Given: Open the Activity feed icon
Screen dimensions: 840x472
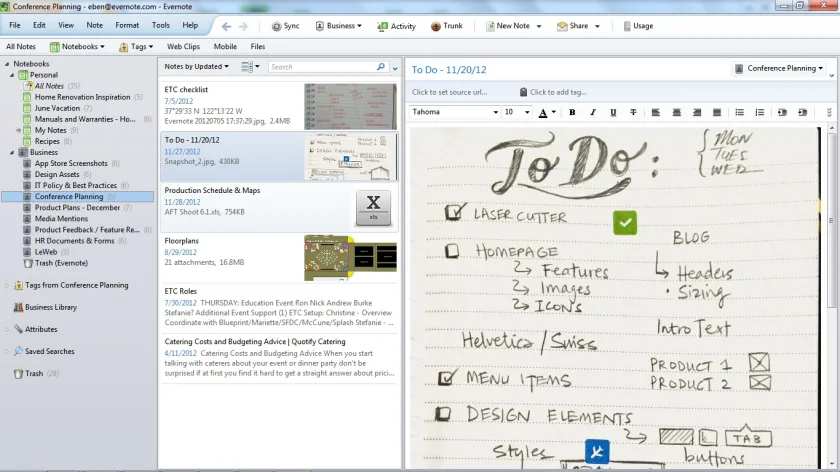Looking at the screenshot, I should pos(382,26).
